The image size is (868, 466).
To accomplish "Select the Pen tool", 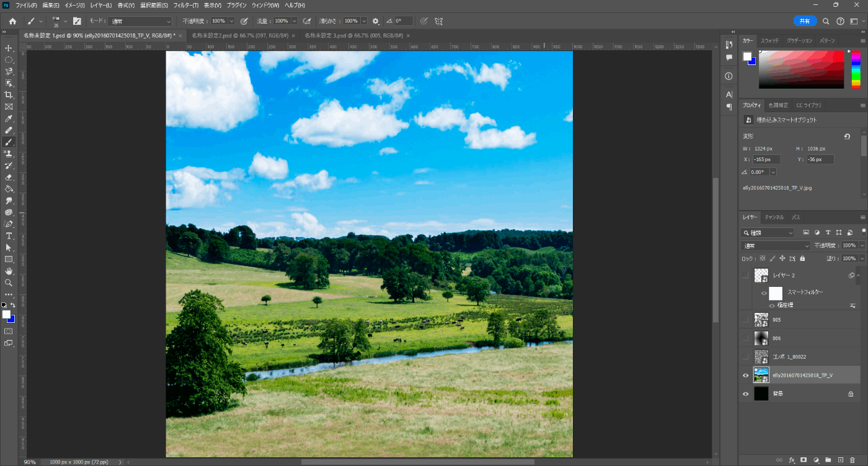I will [9, 224].
